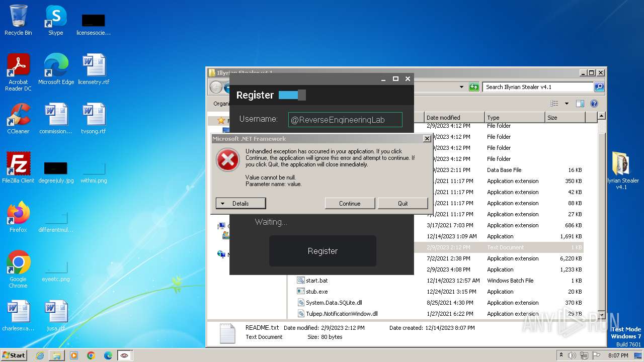644x362 pixels.
Task: Click the Register window's blue progress indicator
Action: click(x=292, y=95)
